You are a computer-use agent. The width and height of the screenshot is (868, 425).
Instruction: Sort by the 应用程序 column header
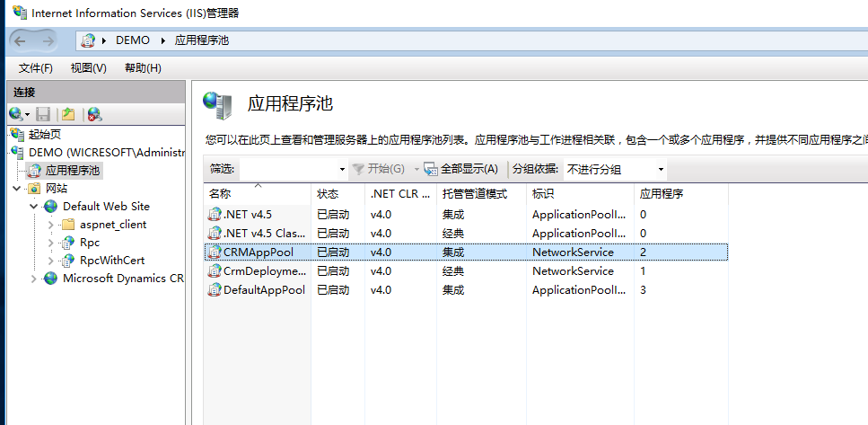pos(681,194)
